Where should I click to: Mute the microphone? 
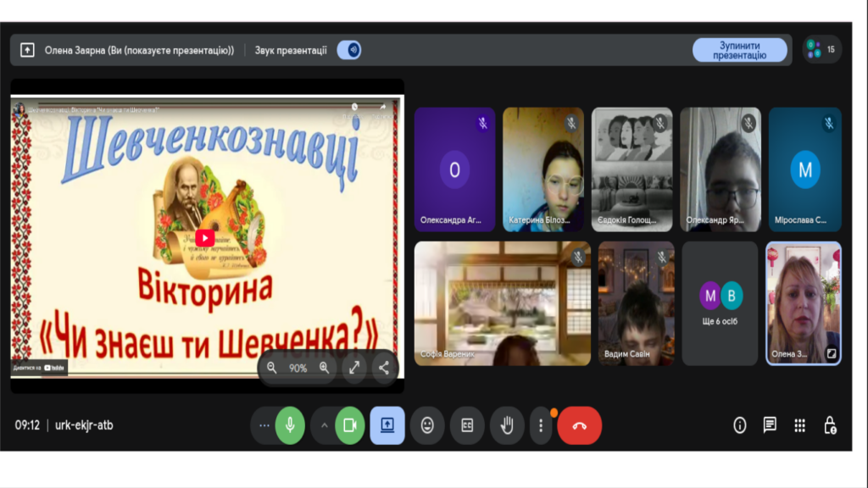click(290, 425)
